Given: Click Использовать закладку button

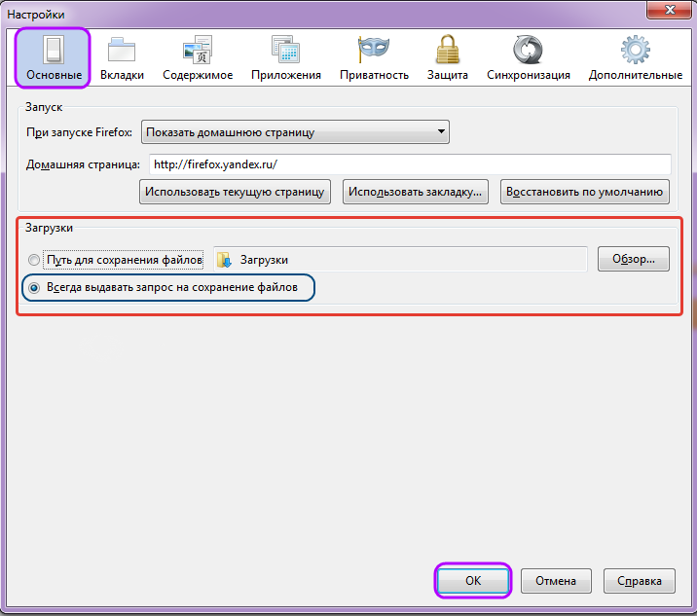Looking at the screenshot, I should [415, 192].
